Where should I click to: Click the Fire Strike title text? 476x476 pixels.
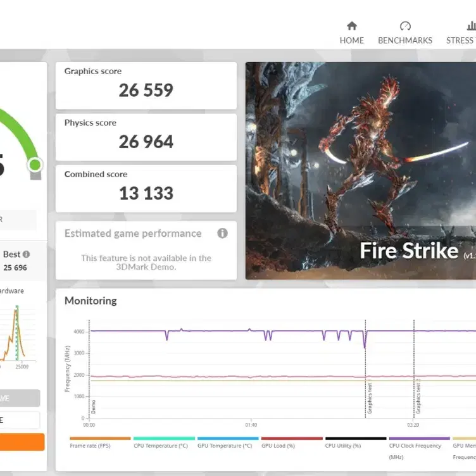[409, 251]
